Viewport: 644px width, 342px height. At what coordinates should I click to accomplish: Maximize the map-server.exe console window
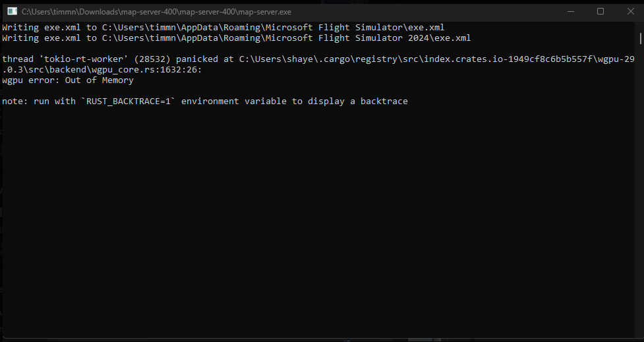600,11
